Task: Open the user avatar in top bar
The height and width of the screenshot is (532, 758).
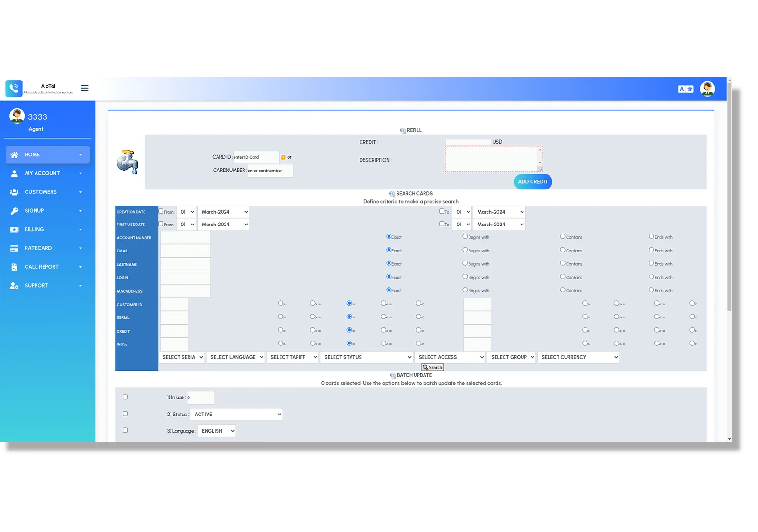Action: click(x=707, y=89)
